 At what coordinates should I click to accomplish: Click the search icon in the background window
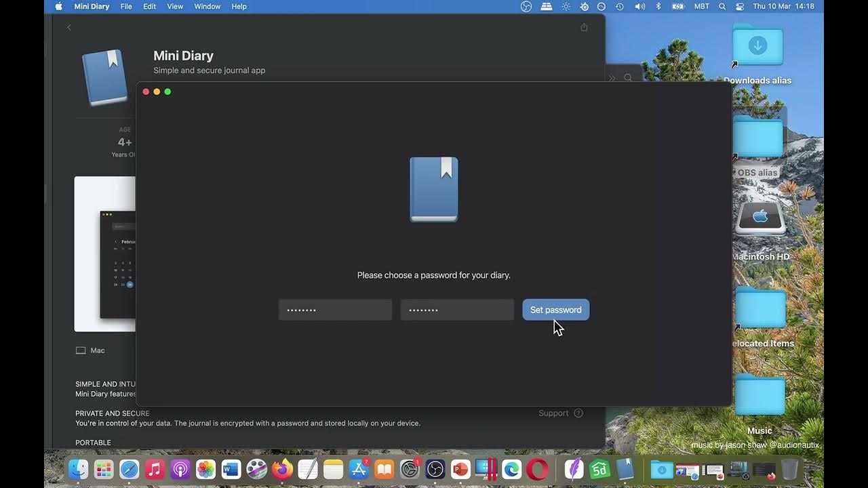pyautogui.click(x=628, y=78)
